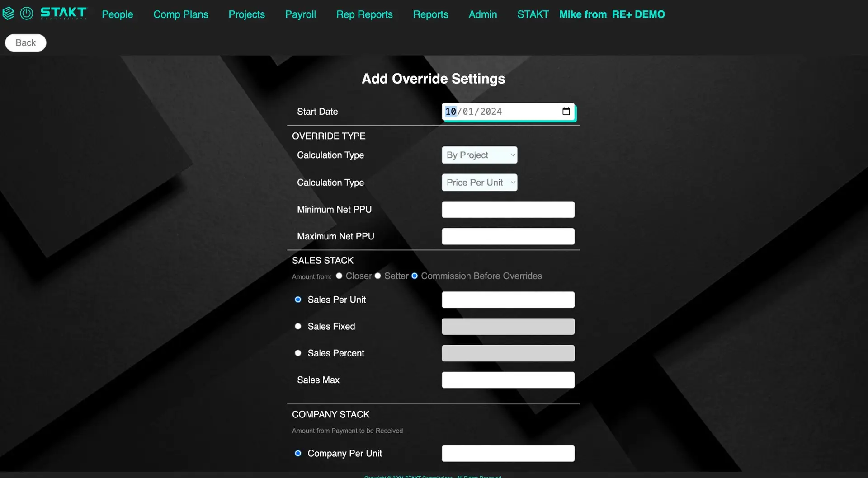Select the Sales Percent radio

tap(298, 353)
